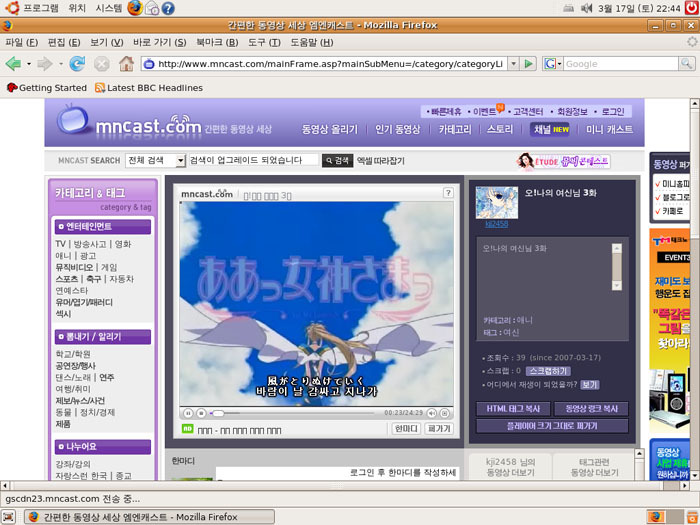
Task: Click the 동영상 링크 복사 button
Action: (x=591, y=408)
